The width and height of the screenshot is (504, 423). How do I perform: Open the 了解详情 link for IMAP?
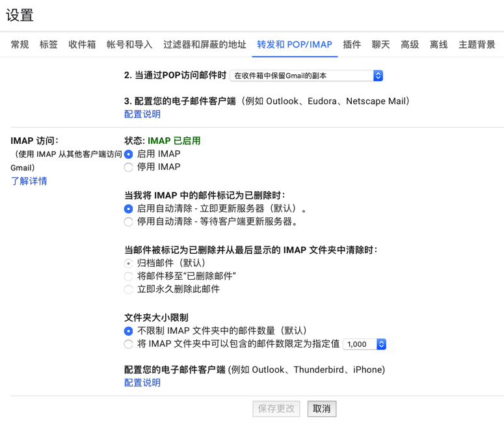click(x=29, y=181)
